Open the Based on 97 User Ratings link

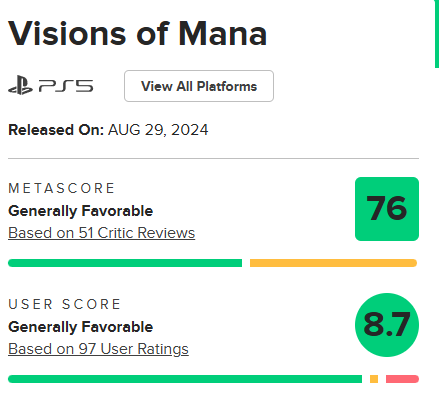coord(98,349)
